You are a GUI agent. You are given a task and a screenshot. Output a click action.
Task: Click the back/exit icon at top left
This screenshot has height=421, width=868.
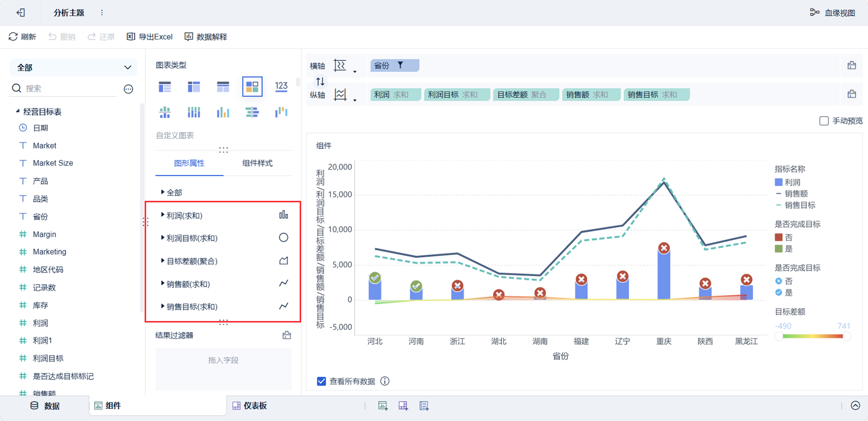21,13
